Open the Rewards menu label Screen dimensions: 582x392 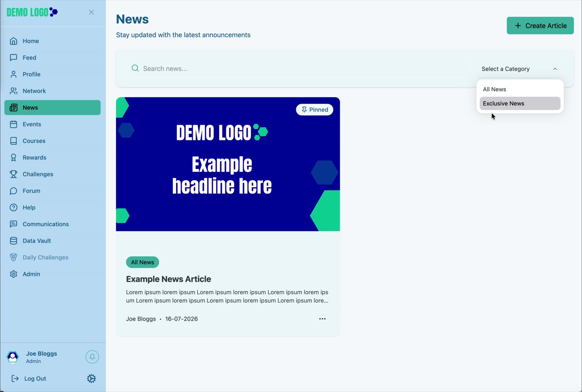coord(35,157)
